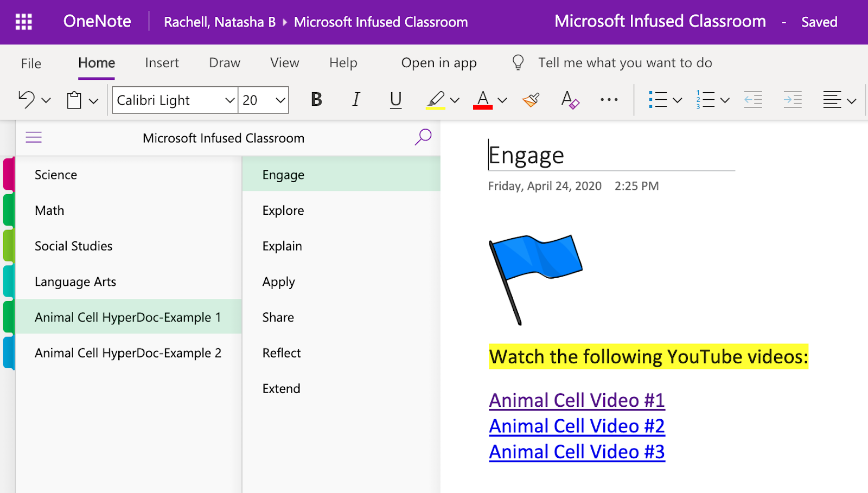Select the Math section
Viewport: 868px width, 493px height.
pos(128,210)
